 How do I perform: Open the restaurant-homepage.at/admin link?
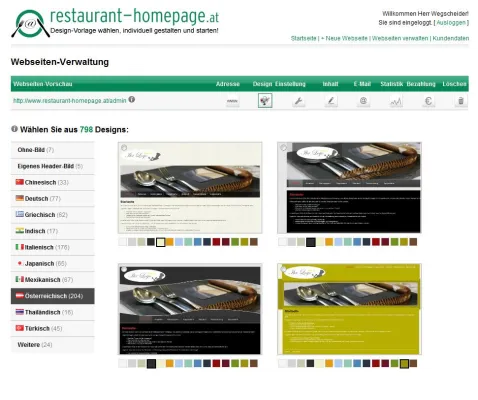click(70, 100)
